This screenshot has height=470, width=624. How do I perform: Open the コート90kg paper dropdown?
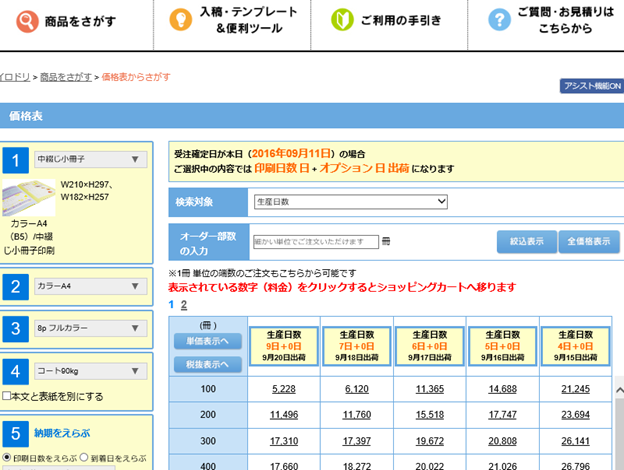pos(90,372)
